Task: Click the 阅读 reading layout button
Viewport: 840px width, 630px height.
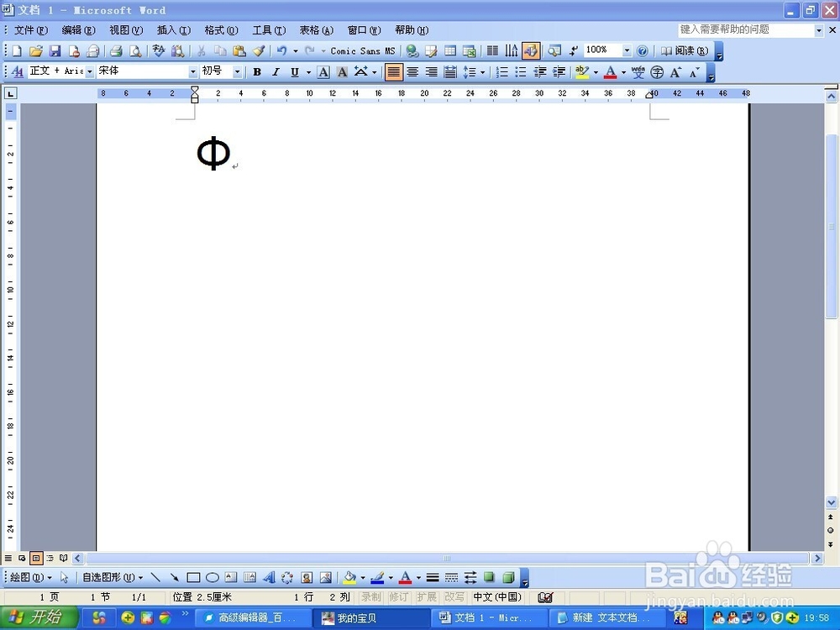Action: coord(684,51)
